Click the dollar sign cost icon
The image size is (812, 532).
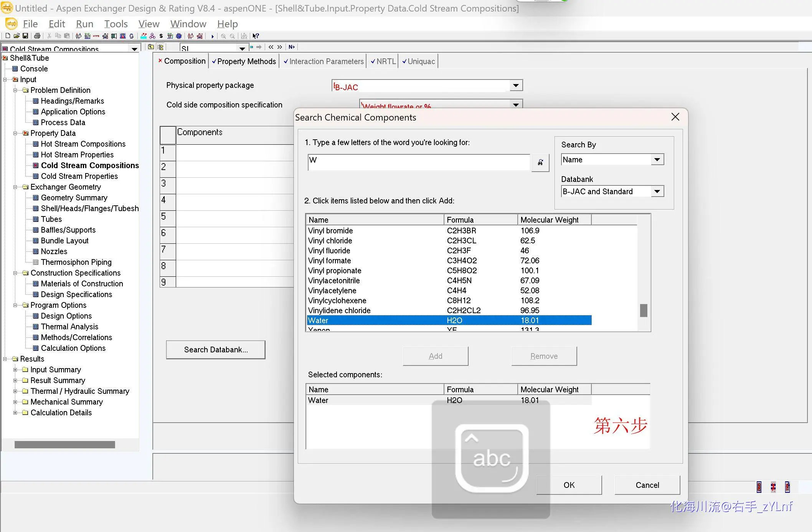[161, 36]
